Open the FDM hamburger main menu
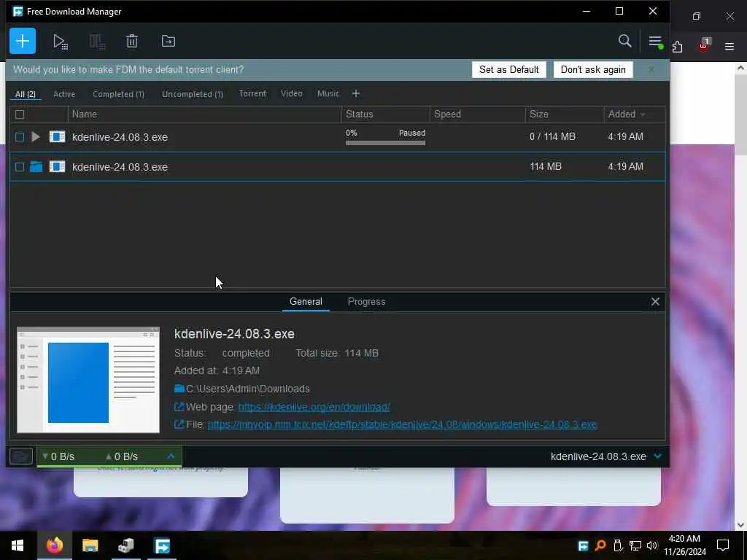 [x=656, y=42]
